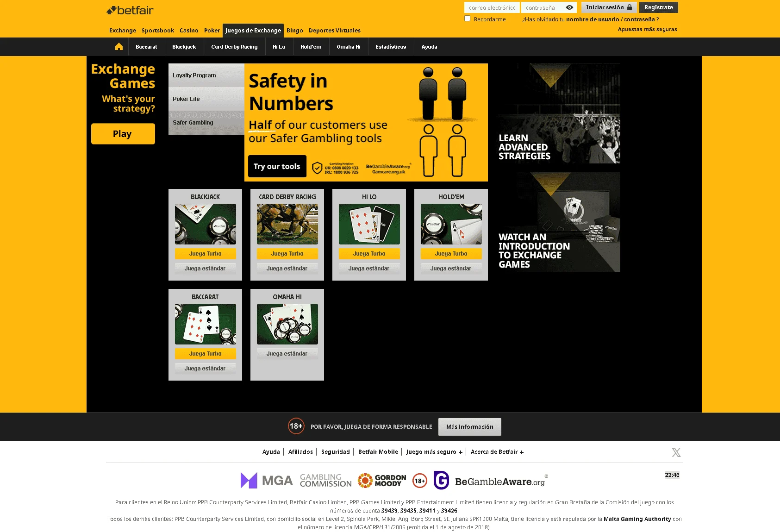
Task: Open the Gambling Commission logo
Action: (x=325, y=481)
